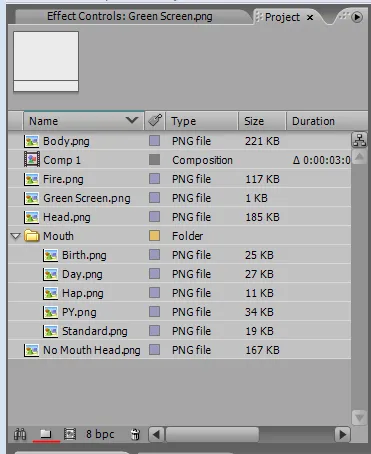Screen dimensions: 371x454
Task: Click the Comp 1 duration value 0:00:03:0
Action: coord(322,160)
